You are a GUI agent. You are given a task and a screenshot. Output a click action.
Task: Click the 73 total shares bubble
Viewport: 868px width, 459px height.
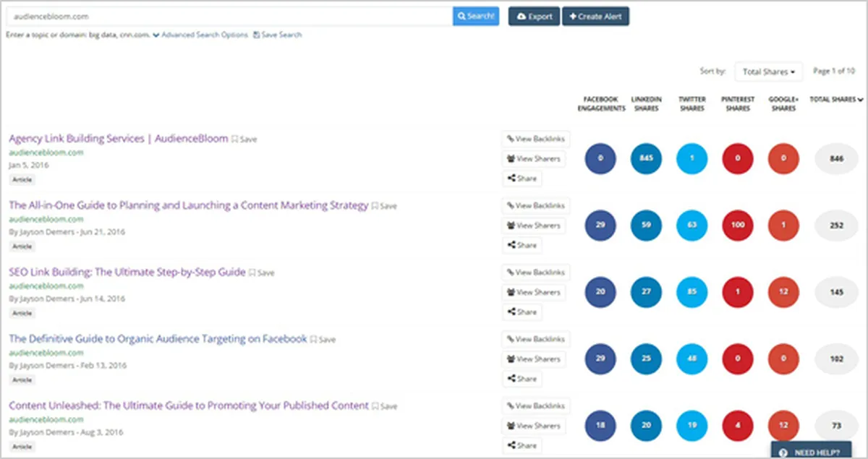tap(836, 426)
